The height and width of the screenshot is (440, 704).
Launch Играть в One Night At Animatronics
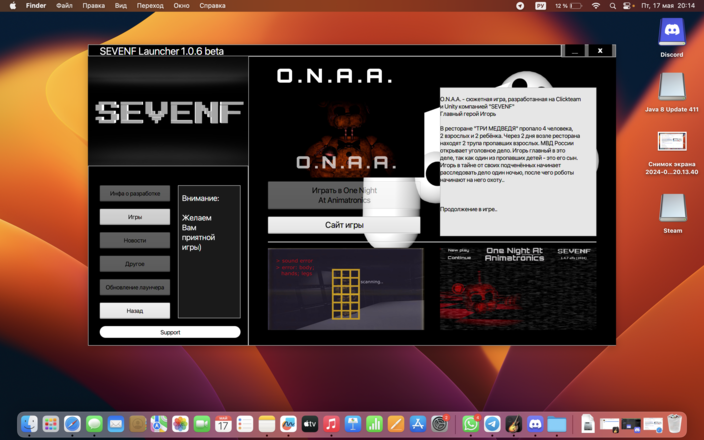344,195
